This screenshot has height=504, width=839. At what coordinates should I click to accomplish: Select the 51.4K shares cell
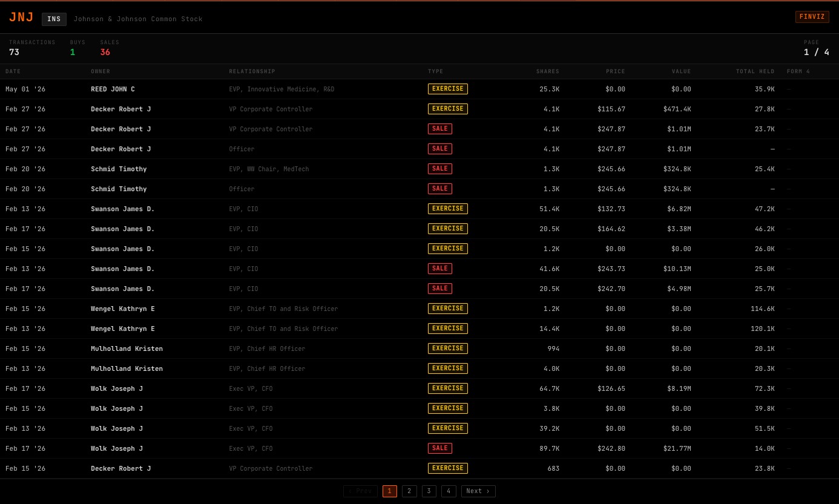[550, 209]
